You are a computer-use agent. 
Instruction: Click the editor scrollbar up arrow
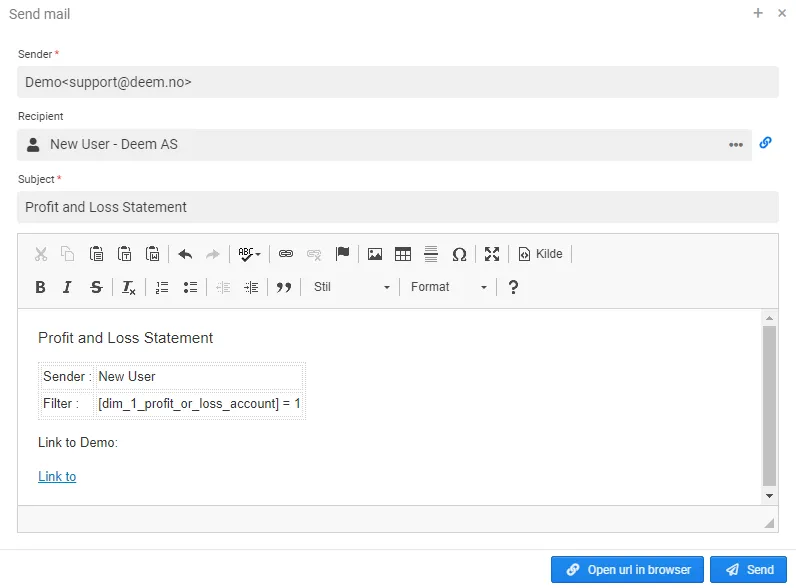769,318
